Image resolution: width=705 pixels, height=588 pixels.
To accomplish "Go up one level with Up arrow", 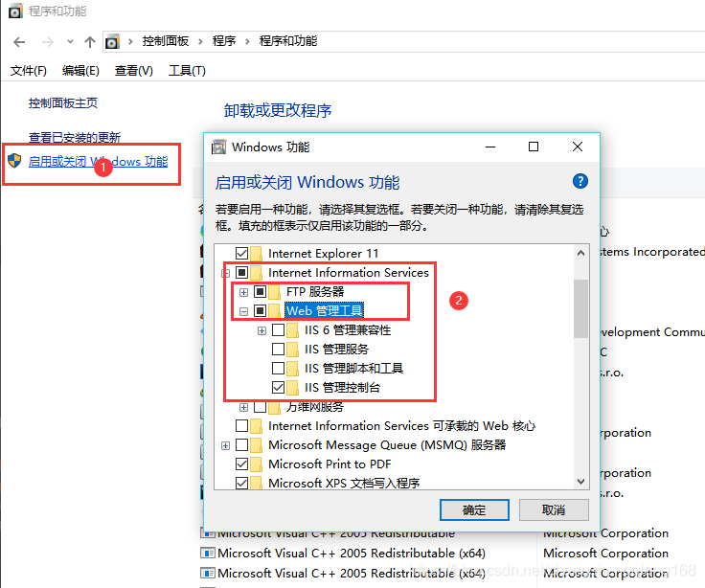I will [90, 42].
